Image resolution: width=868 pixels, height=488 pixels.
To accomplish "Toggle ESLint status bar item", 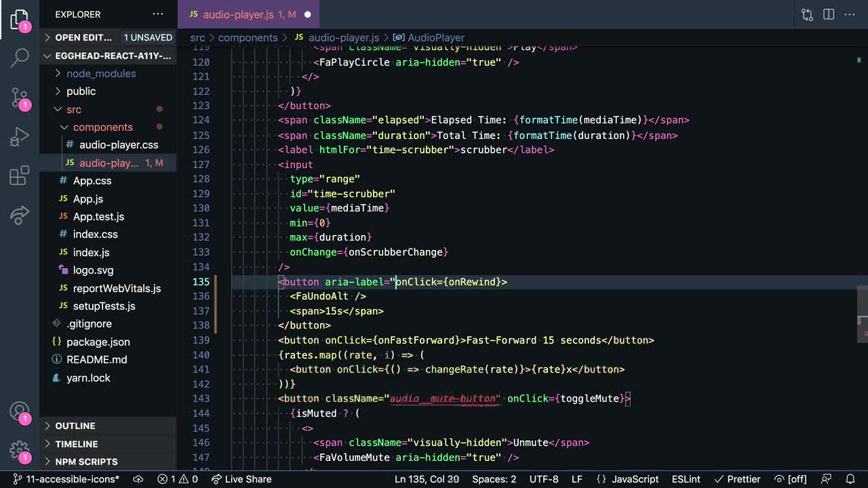I will [686, 479].
